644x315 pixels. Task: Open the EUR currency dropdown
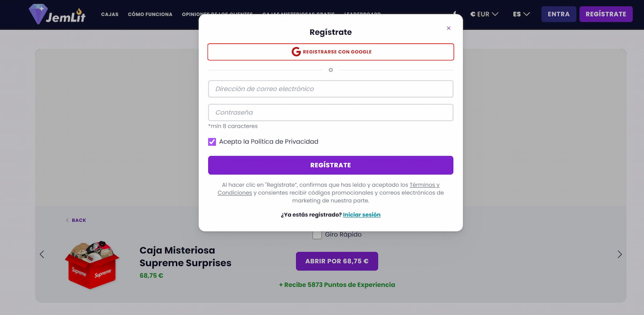pyautogui.click(x=484, y=14)
